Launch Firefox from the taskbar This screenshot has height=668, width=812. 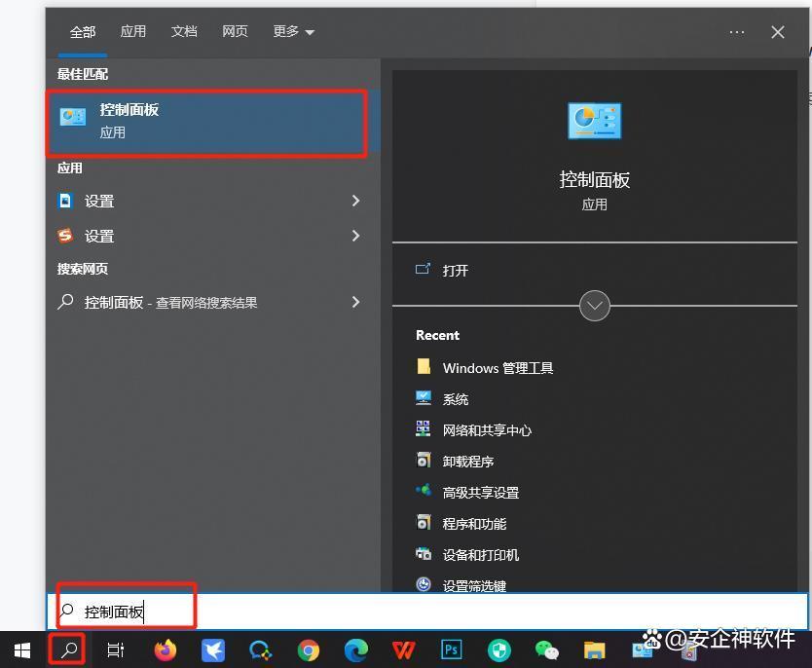coord(166,650)
